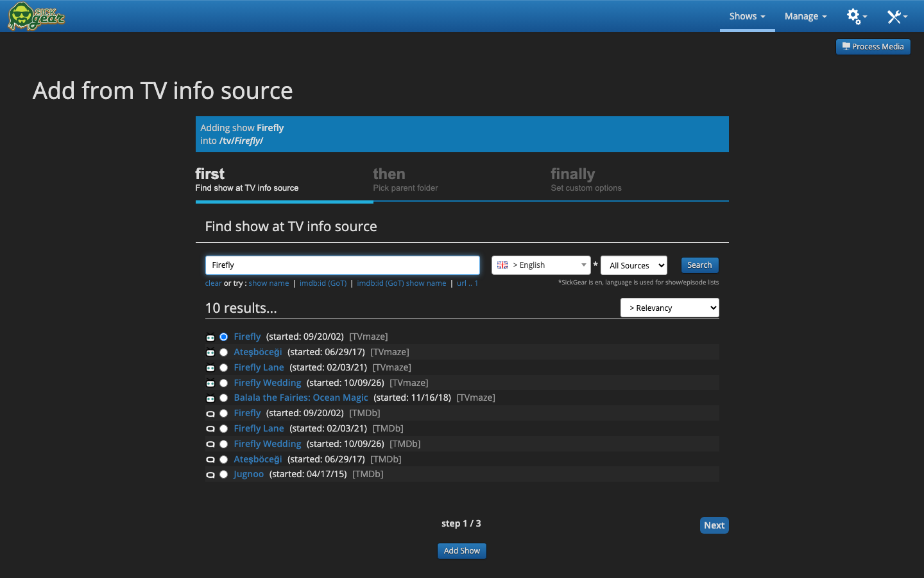Open the English language dropdown
This screenshot has height=578, width=924.
[541, 265]
